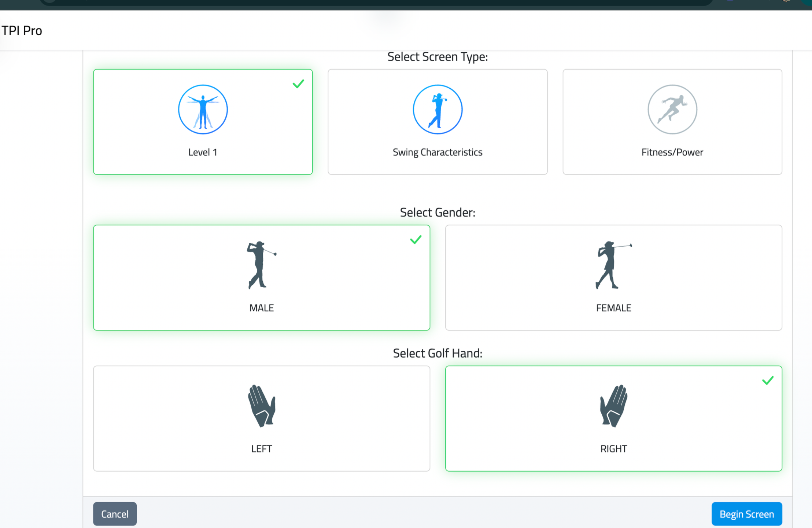Click the Level 1 label text
Image resolution: width=812 pixels, height=528 pixels.
click(203, 152)
